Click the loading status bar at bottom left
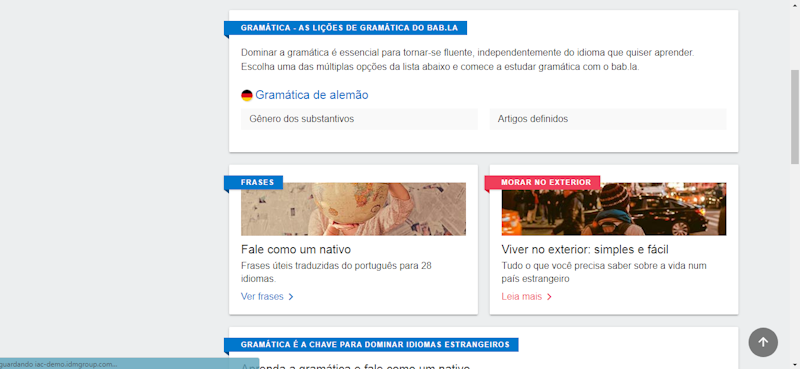Image resolution: width=800 pixels, height=369 pixels. pyautogui.click(x=130, y=363)
